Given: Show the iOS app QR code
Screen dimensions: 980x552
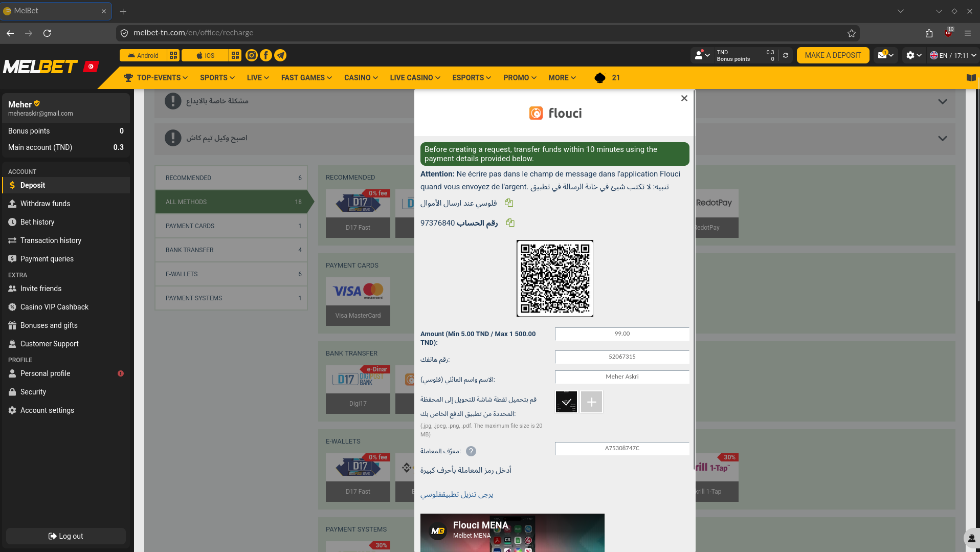Looking at the screenshot, I should 235,55.
